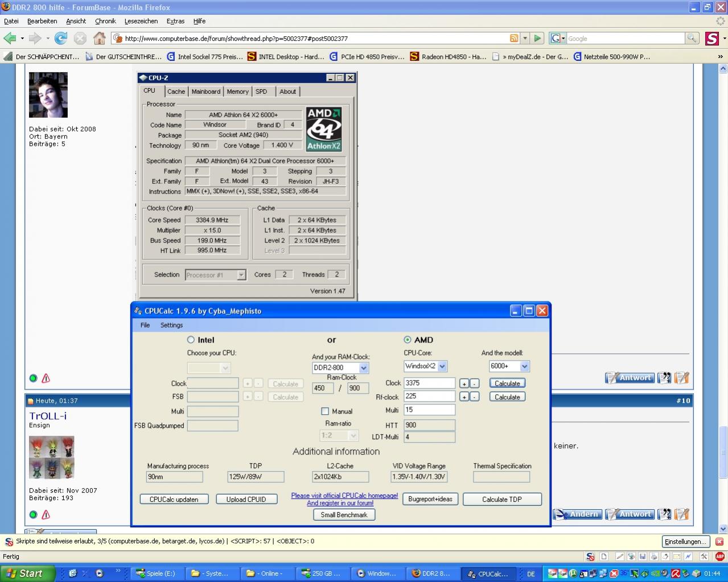
Task: Open the Ram-ratio 1:2 dropdown
Action: (x=353, y=436)
